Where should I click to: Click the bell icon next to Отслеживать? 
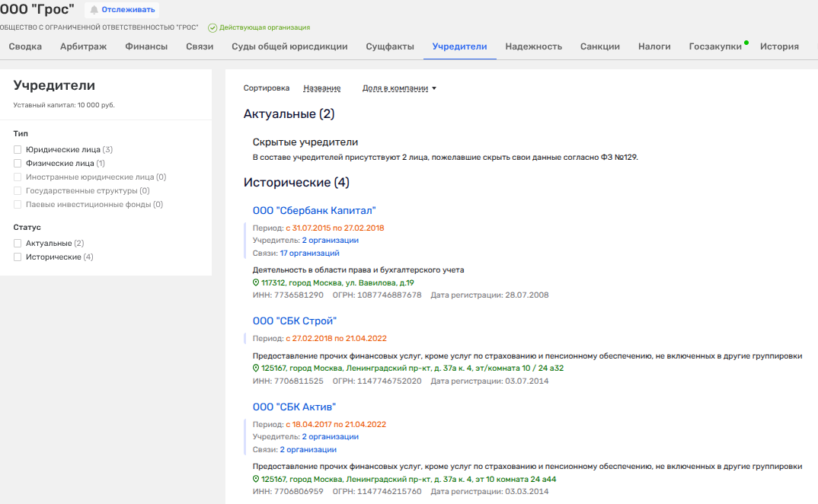click(94, 10)
